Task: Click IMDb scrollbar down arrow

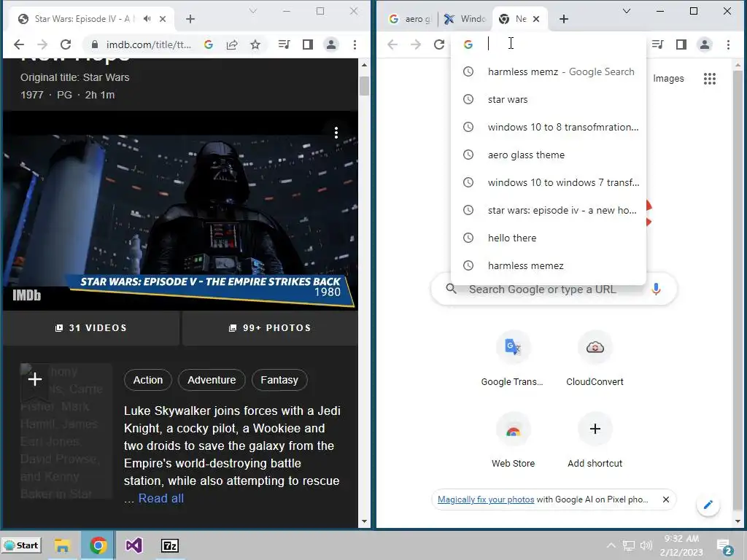Action: [365, 521]
